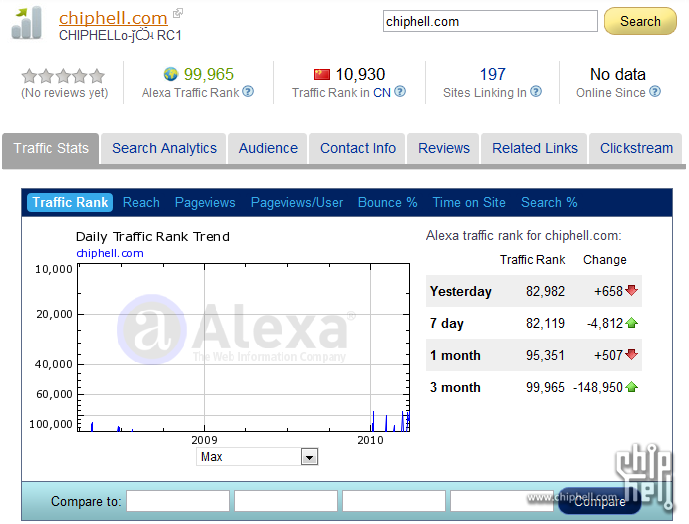Open the Related Links tab
Screen dimensions: 689x524
click(x=534, y=149)
